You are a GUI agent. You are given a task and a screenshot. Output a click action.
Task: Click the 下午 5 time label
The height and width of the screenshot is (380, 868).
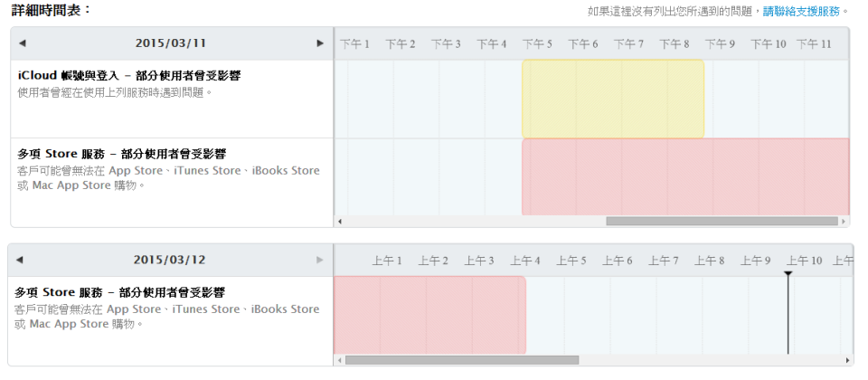coord(537,43)
